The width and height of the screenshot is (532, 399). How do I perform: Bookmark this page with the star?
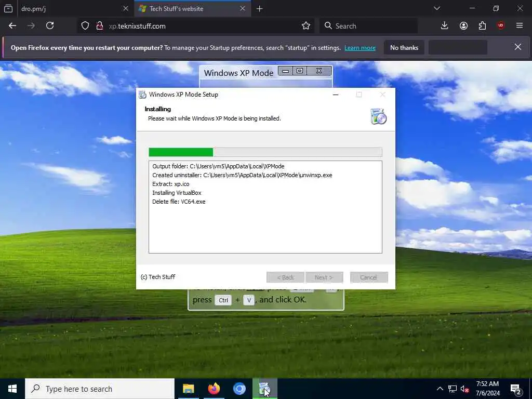tap(305, 26)
